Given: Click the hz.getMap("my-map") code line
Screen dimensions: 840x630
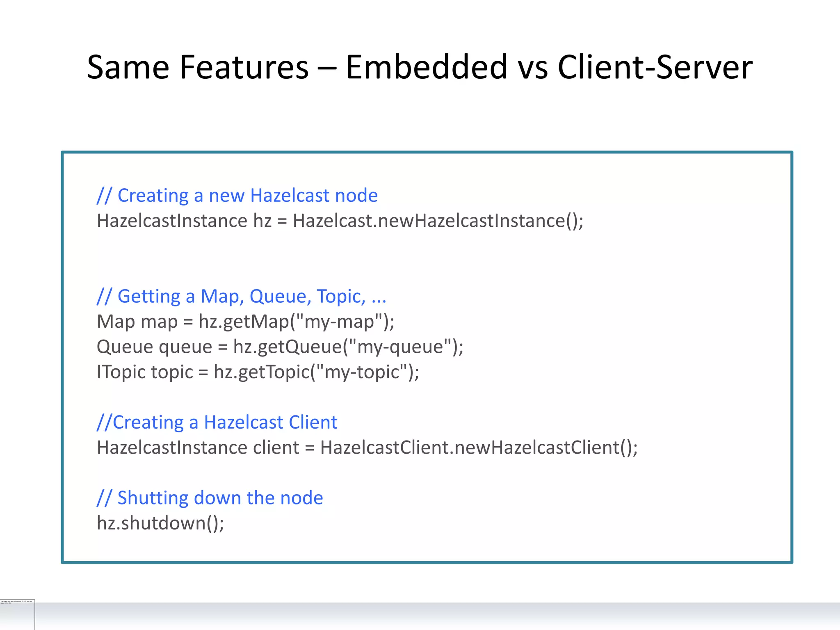Looking at the screenshot, I should (x=245, y=322).
